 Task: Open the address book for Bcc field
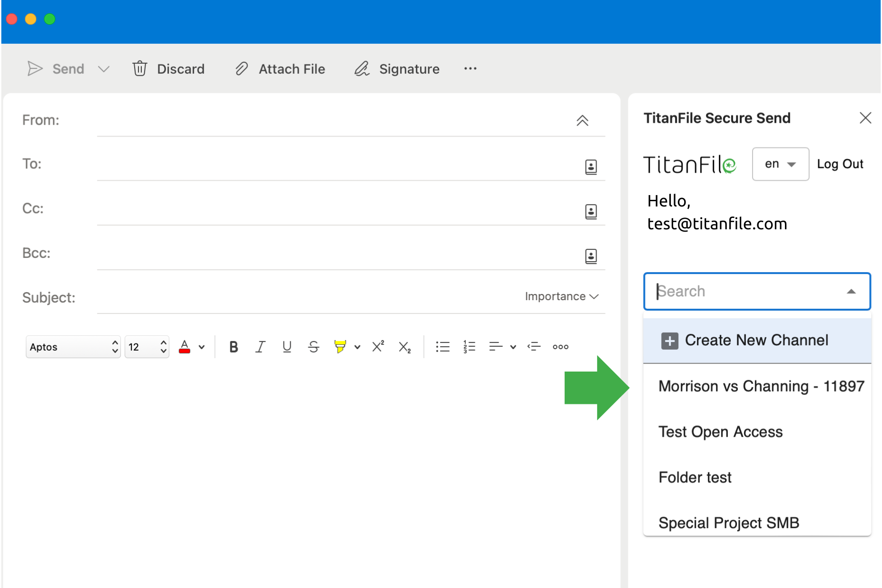click(x=591, y=256)
